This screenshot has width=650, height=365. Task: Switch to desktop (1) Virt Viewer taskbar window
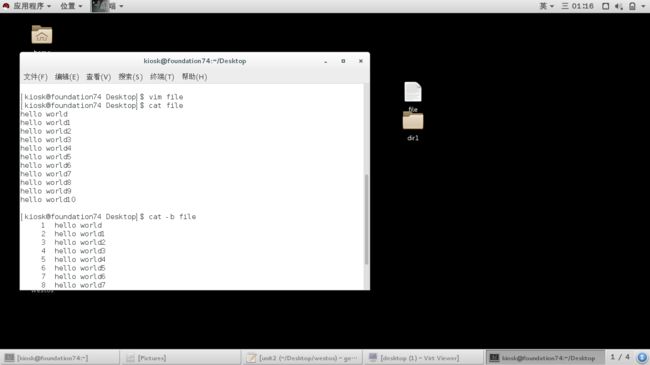click(423, 358)
